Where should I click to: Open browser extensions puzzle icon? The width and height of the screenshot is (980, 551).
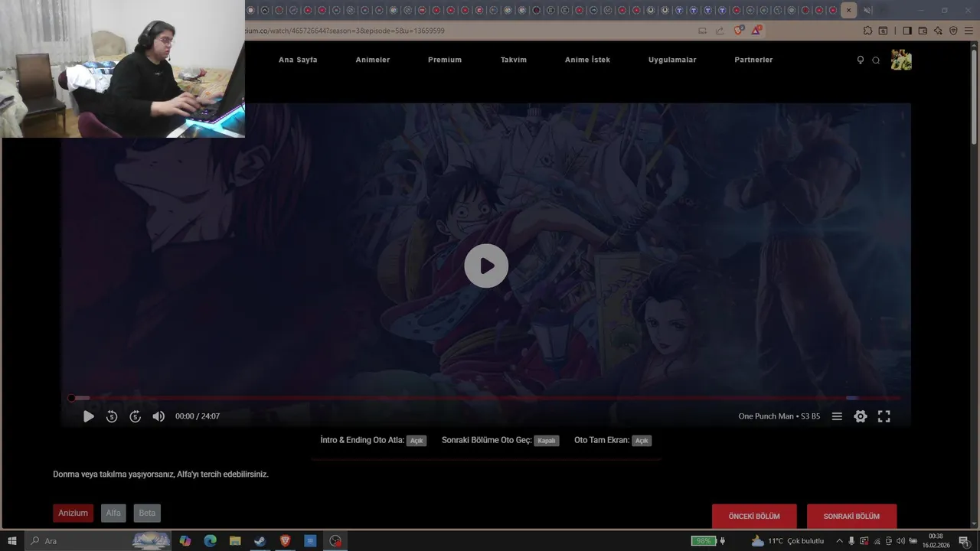(x=867, y=31)
